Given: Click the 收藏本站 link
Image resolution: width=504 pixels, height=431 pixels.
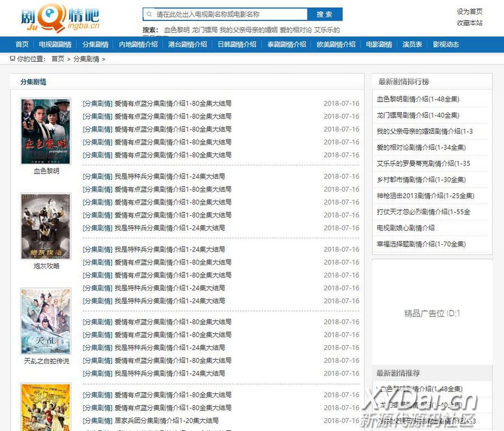Looking at the screenshot, I should 469,23.
